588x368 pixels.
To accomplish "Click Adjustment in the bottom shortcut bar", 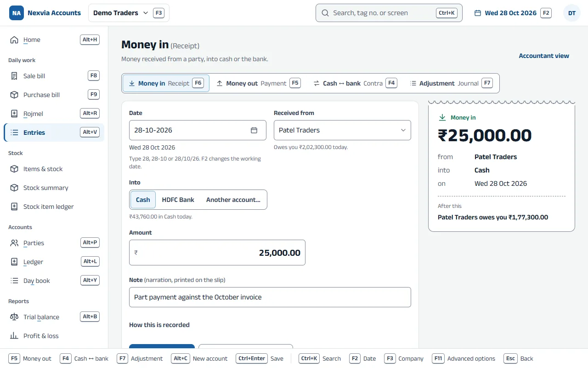I will [140, 358].
